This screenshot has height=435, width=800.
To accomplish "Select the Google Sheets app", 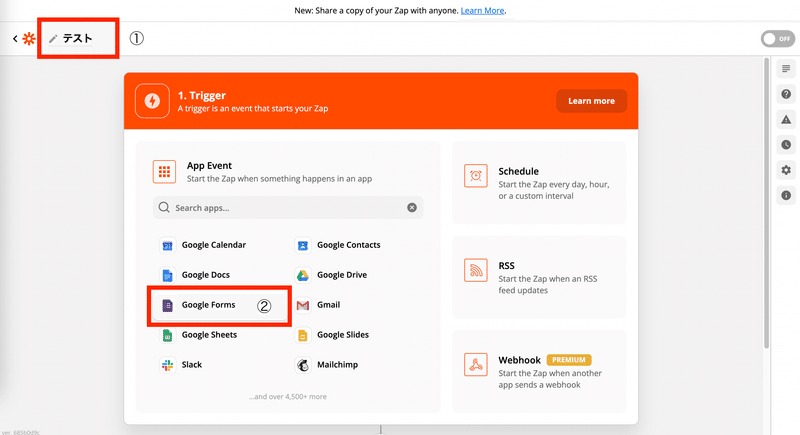I will 198,335.
